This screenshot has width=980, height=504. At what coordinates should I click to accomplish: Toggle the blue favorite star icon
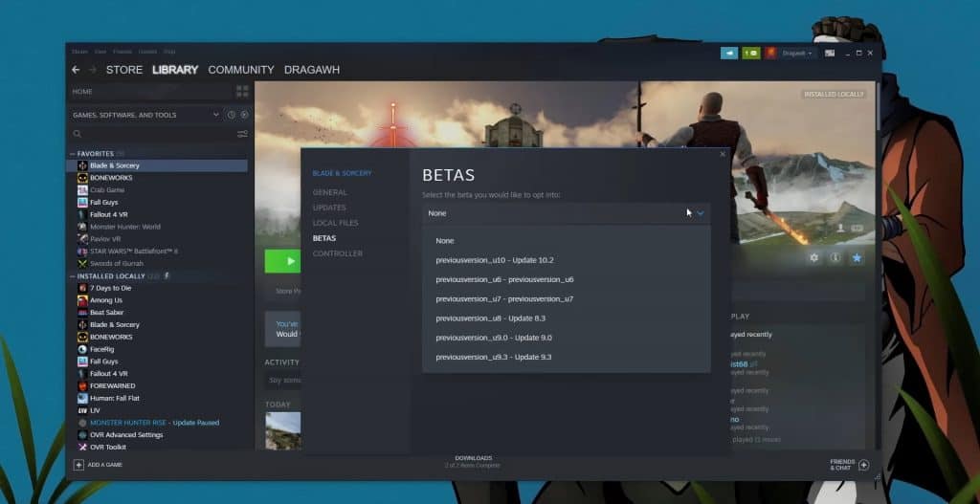[x=857, y=257]
